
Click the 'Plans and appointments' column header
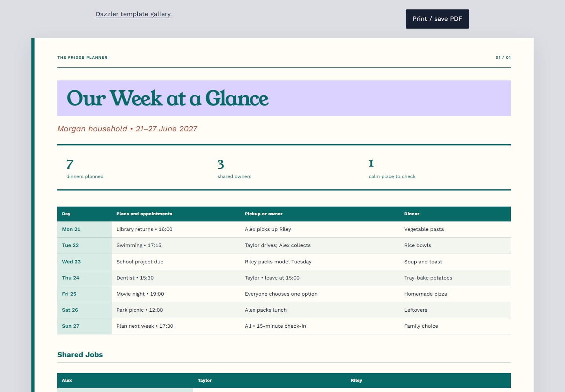click(x=176, y=214)
